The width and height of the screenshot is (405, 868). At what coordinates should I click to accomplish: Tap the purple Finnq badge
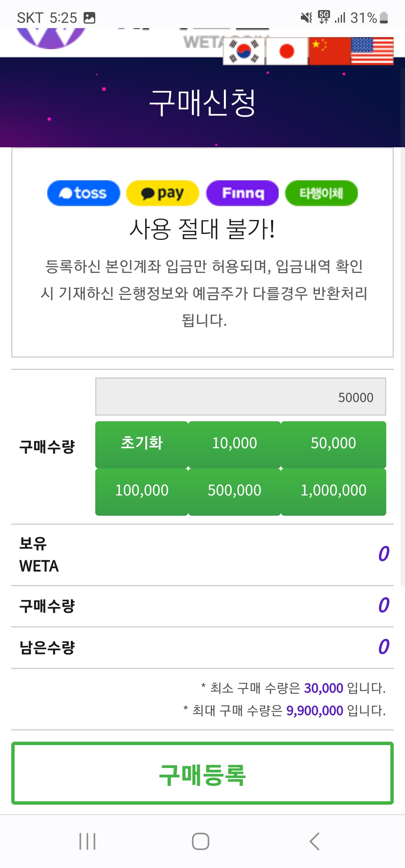click(242, 193)
